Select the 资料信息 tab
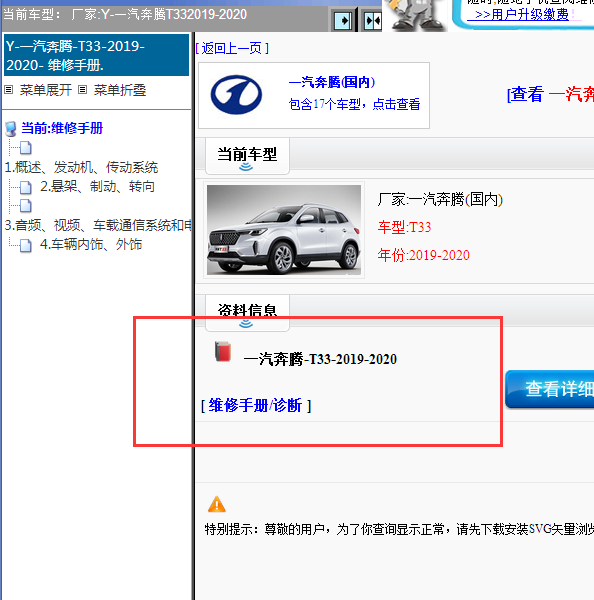 click(x=247, y=312)
